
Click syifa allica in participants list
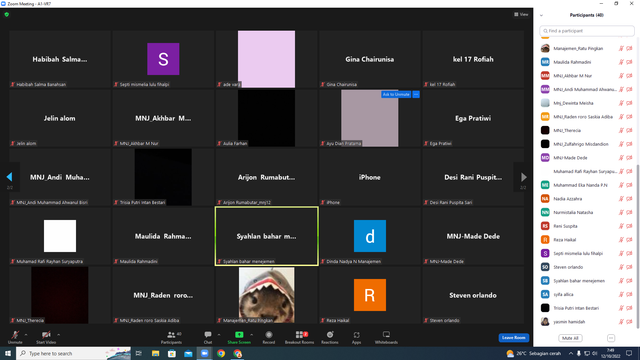pyautogui.click(x=586, y=294)
